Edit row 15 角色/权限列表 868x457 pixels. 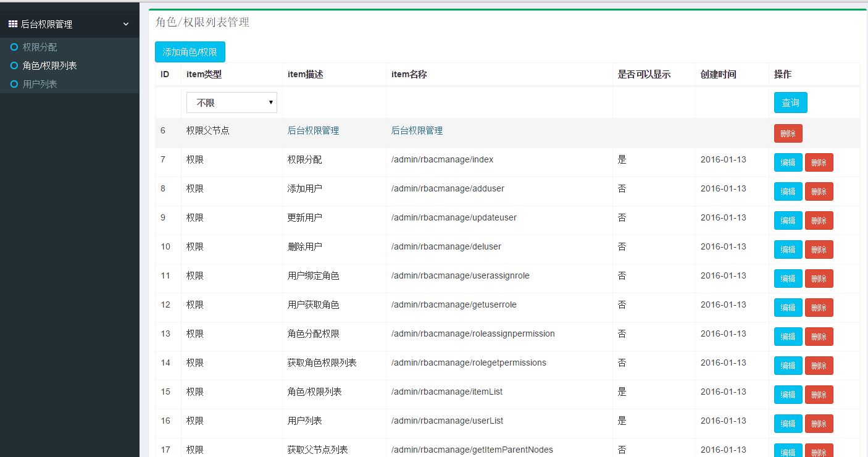coord(788,395)
